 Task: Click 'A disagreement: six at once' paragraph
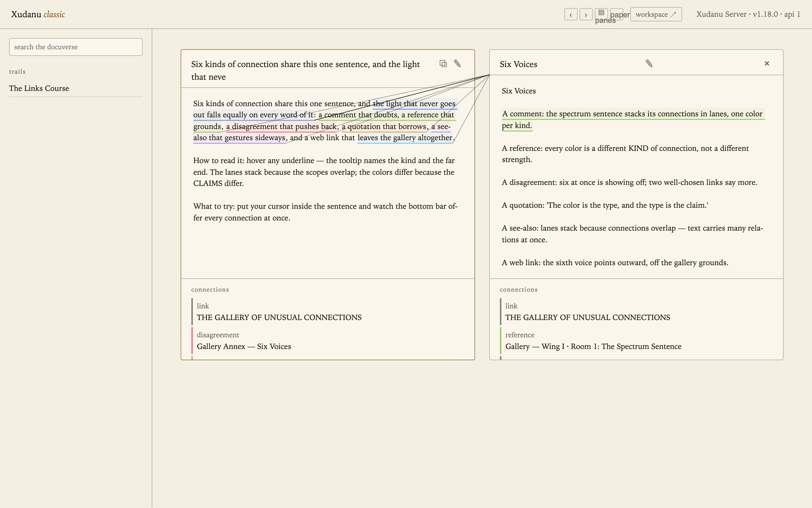630,182
